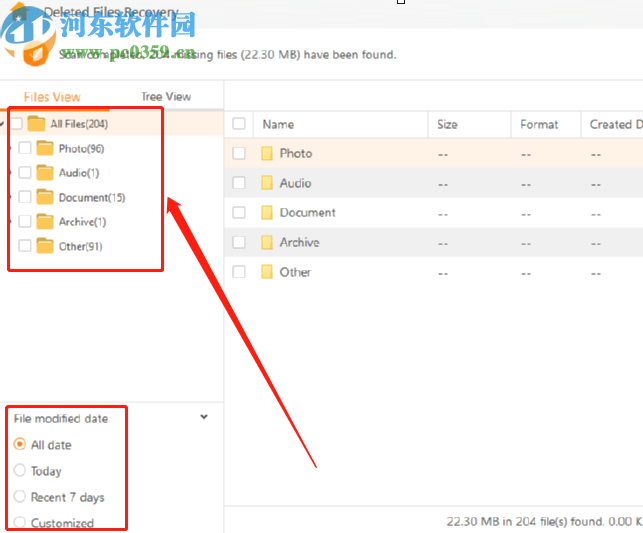Check the Photo row checkbox in list
This screenshot has height=533, width=643.
point(239,153)
